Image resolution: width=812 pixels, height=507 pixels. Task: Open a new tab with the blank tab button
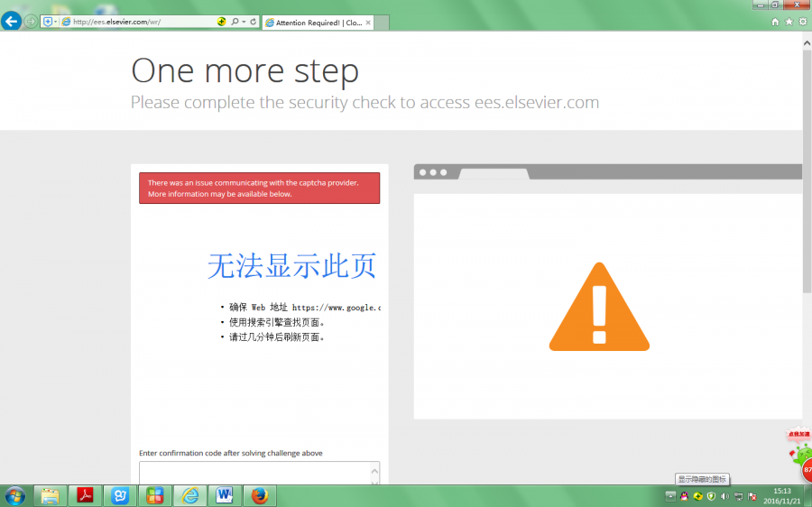(382, 23)
